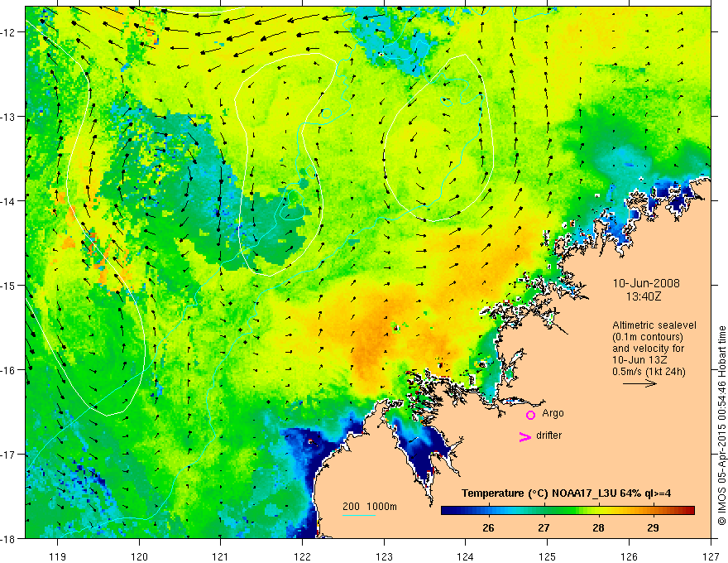
Task: Click the '-16' latitude axis label
Action: coord(9,370)
